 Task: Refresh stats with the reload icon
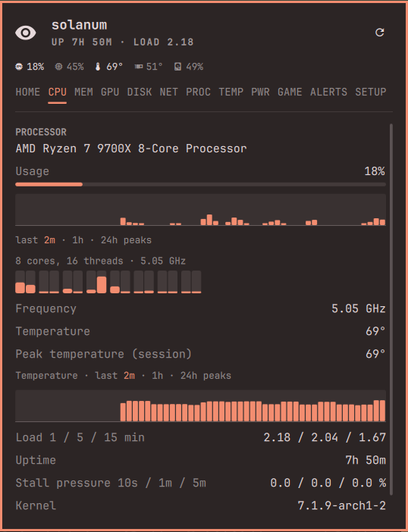coord(380,33)
